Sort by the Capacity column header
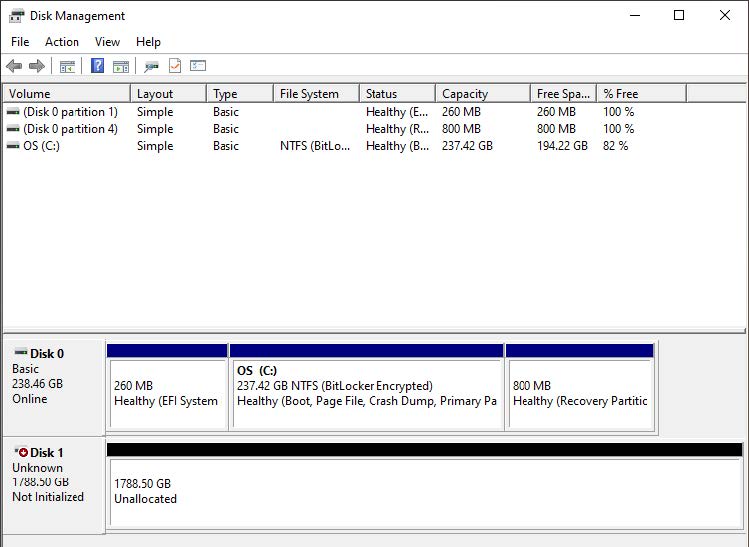Image resolution: width=749 pixels, height=547 pixels. pyautogui.click(x=482, y=94)
